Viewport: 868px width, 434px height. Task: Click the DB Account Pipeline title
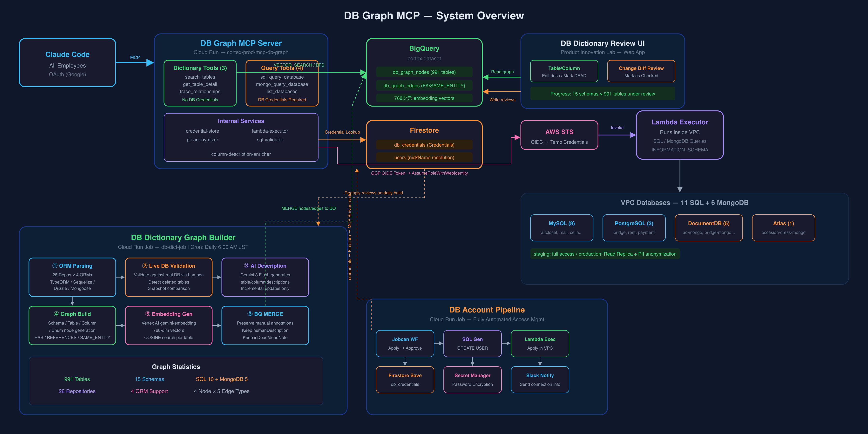[x=487, y=310]
